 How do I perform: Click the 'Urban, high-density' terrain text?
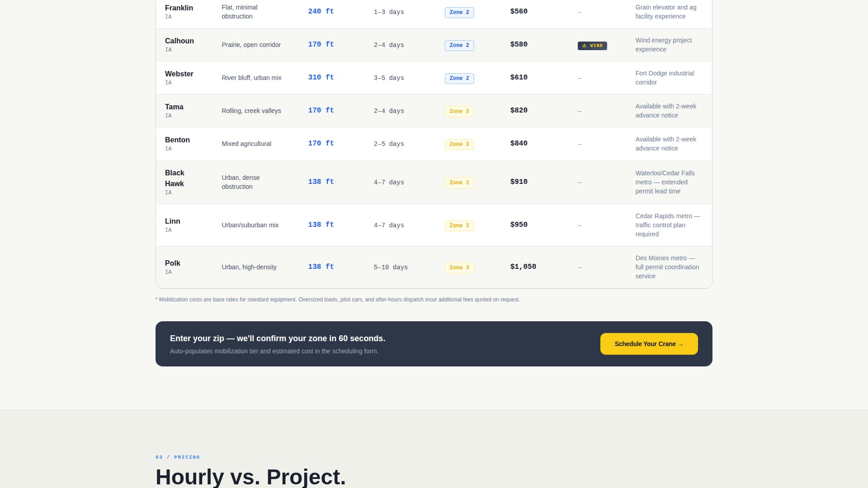point(249,267)
